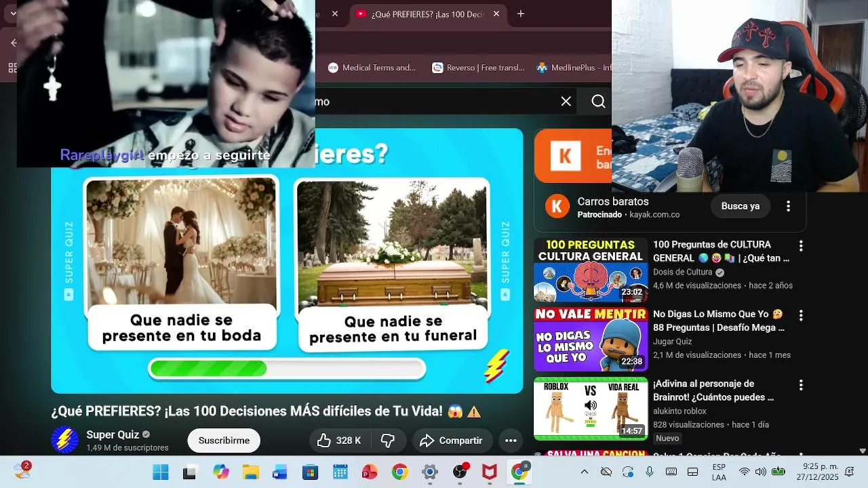Open File Explorer from the taskbar
This screenshot has width=868, height=488.
[x=250, y=472]
